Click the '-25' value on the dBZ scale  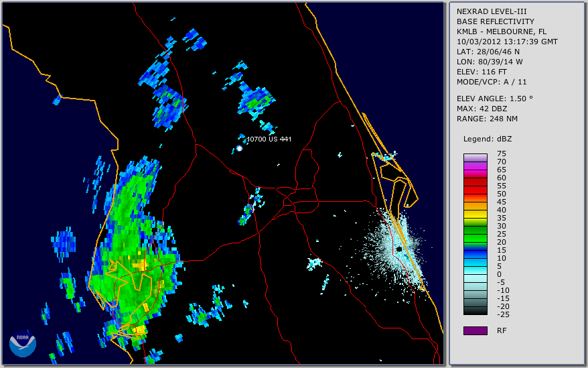(x=503, y=314)
